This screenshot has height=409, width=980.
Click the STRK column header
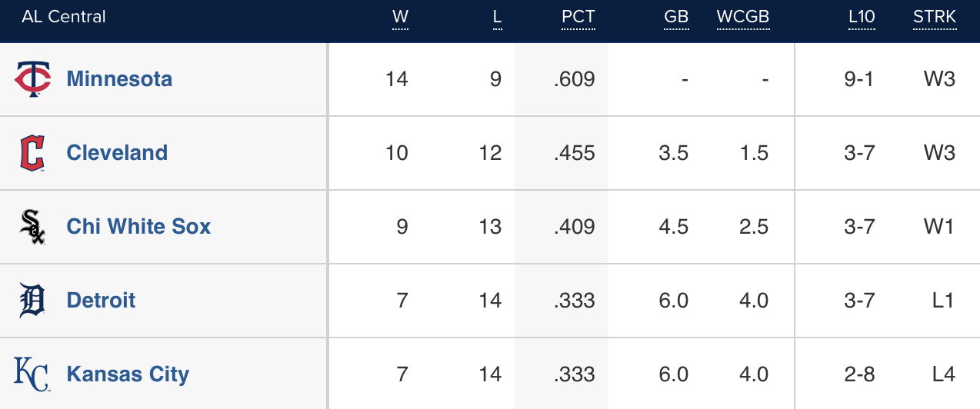pos(935,17)
